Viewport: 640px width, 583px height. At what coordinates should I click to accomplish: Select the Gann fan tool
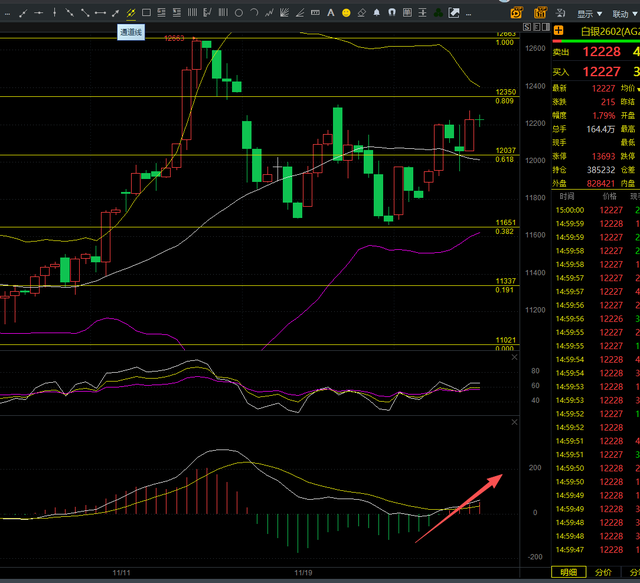point(284,13)
